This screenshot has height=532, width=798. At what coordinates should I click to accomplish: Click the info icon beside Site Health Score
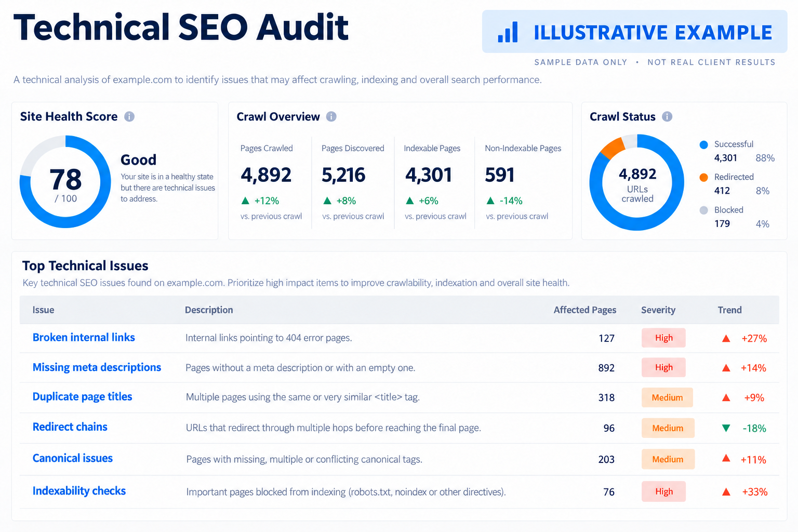[129, 117]
